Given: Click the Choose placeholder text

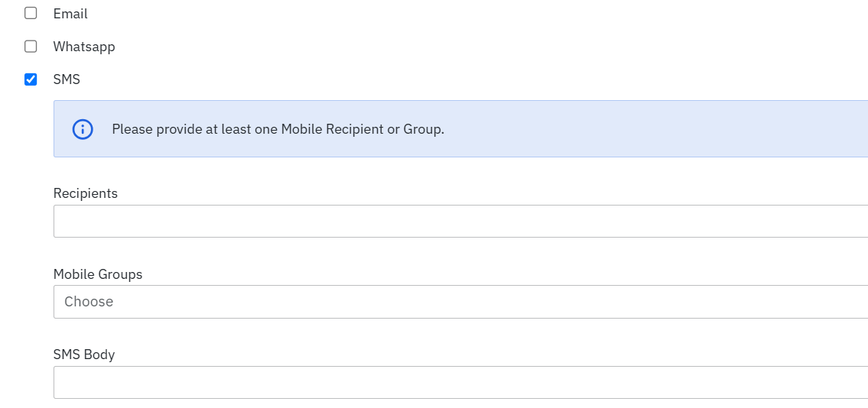Looking at the screenshot, I should point(89,302).
